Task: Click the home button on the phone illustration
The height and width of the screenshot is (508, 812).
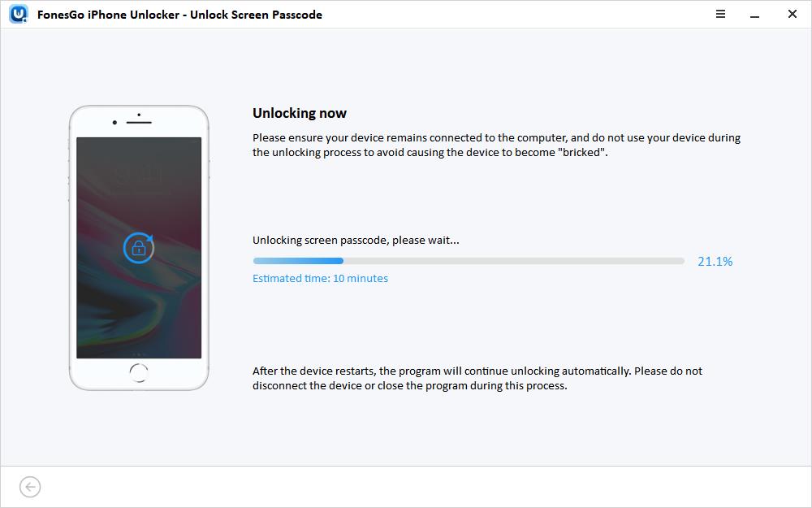Action: (x=138, y=374)
